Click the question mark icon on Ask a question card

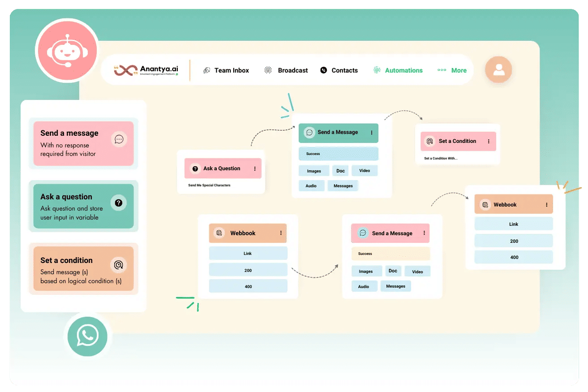pyautogui.click(x=119, y=203)
